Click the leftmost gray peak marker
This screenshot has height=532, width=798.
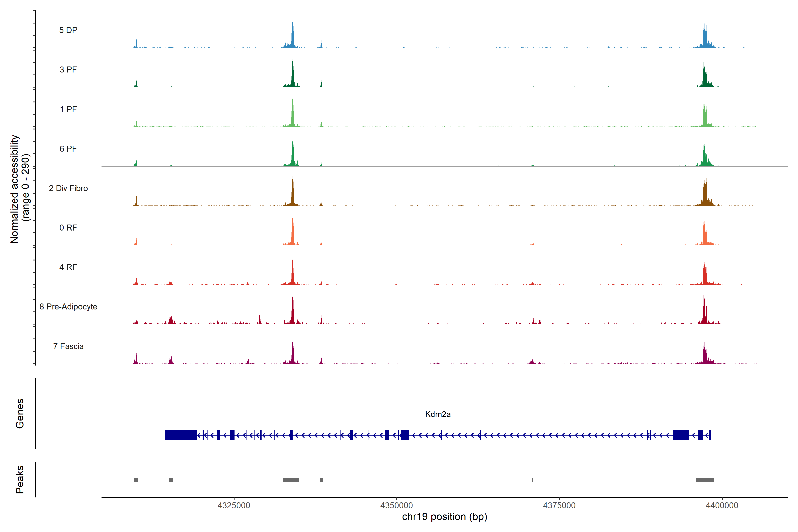(136, 480)
